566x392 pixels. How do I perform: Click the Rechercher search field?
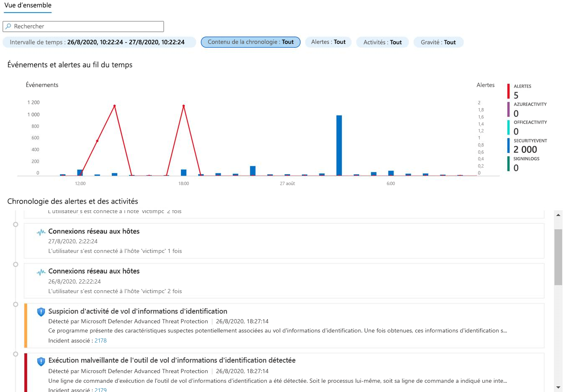tap(83, 26)
